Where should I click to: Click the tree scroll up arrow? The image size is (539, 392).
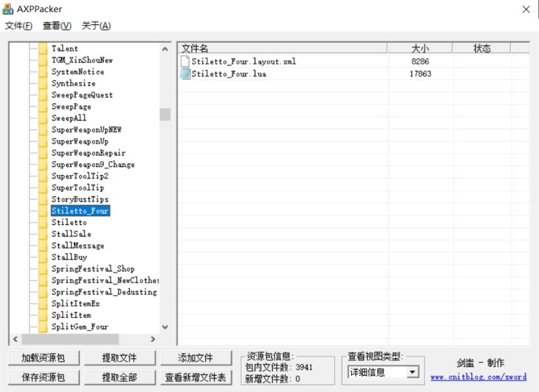click(165, 49)
